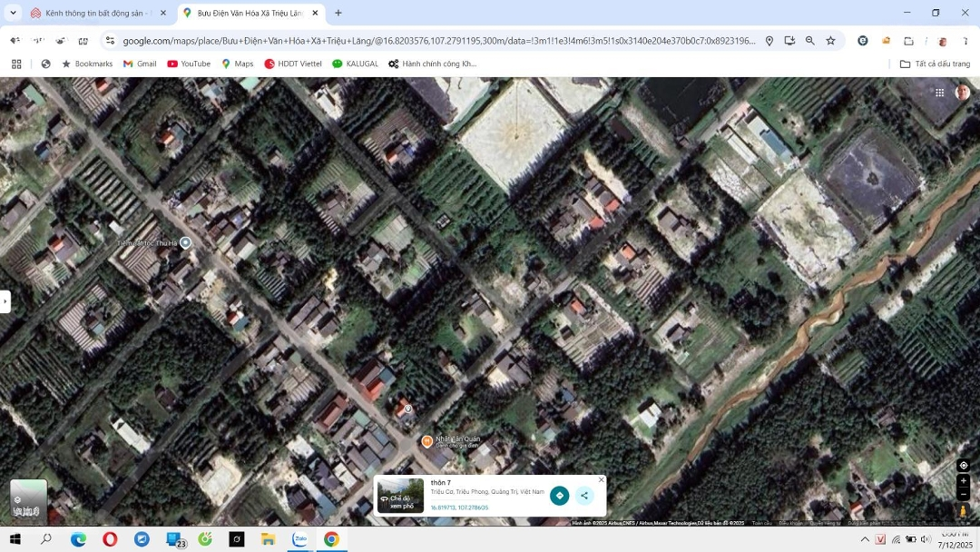Screen dimensions: 980x552
Task: Expand the collapsed side panel
Action: 5,301
